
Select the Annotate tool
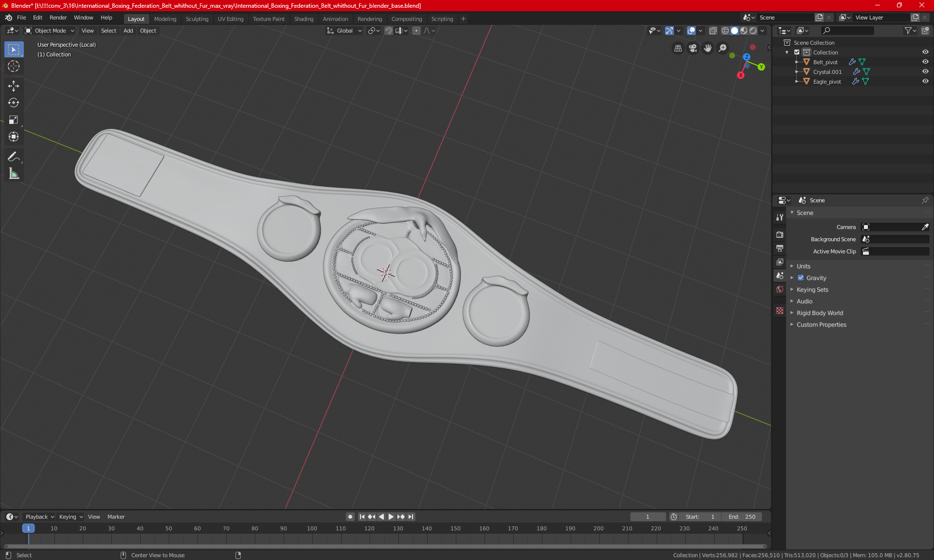click(x=14, y=157)
